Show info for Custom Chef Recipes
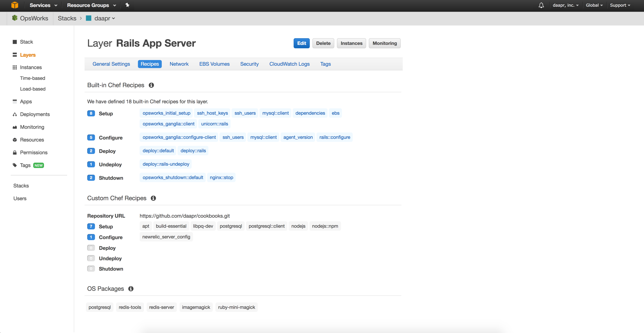 tap(153, 198)
